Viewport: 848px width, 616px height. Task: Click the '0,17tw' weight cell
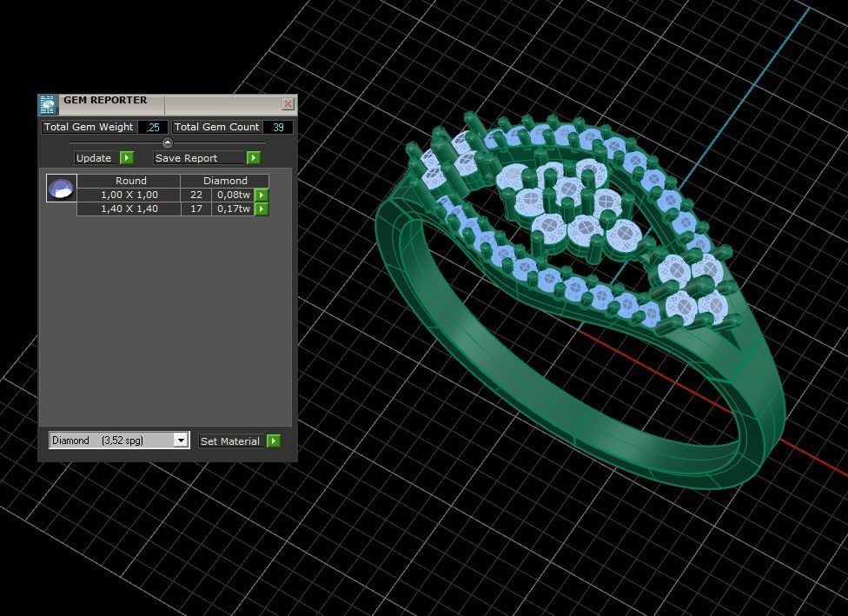pyautogui.click(x=233, y=209)
